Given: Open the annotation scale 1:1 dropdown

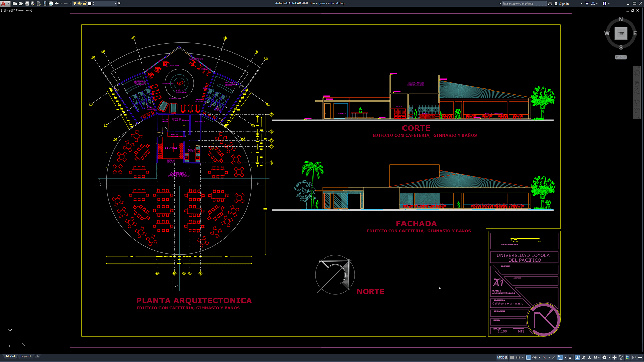Looking at the screenshot, I should click(596, 357).
